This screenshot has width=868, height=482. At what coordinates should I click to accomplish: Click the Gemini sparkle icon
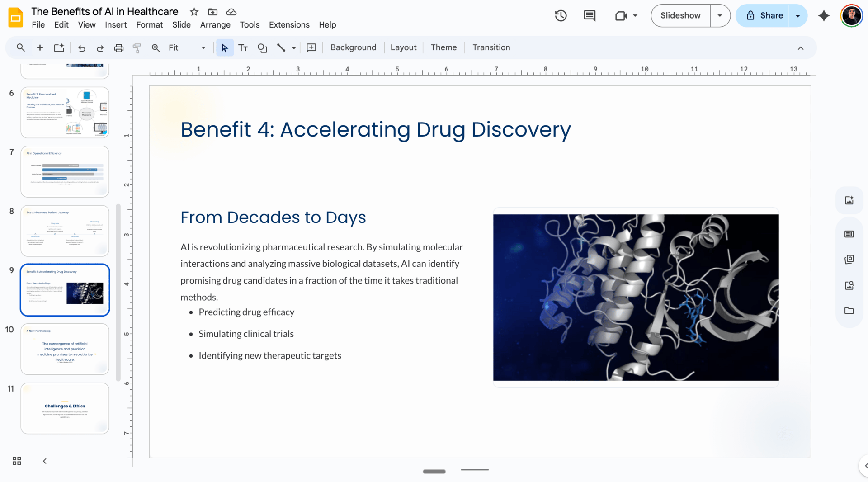pyautogui.click(x=824, y=16)
